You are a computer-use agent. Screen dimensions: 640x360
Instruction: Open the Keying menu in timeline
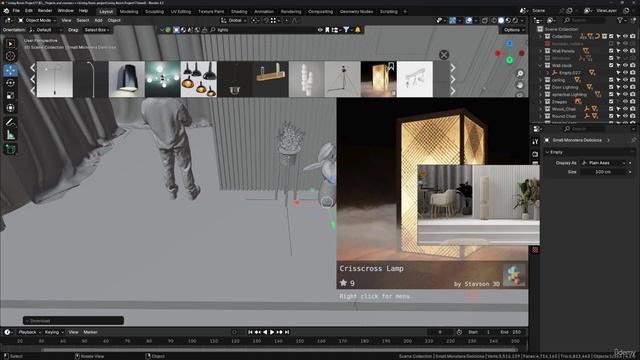[54, 332]
